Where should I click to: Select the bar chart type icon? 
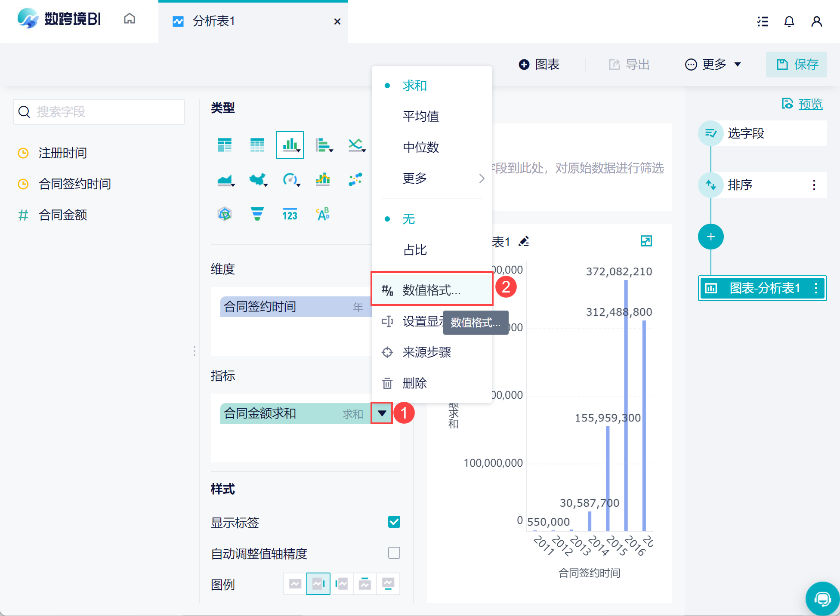(x=290, y=145)
